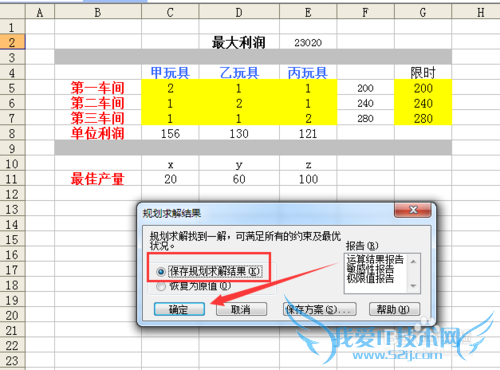Click cell E7 in 第三车间 row
Image resolution: width=500 pixels, height=370 pixels.
[308, 118]
